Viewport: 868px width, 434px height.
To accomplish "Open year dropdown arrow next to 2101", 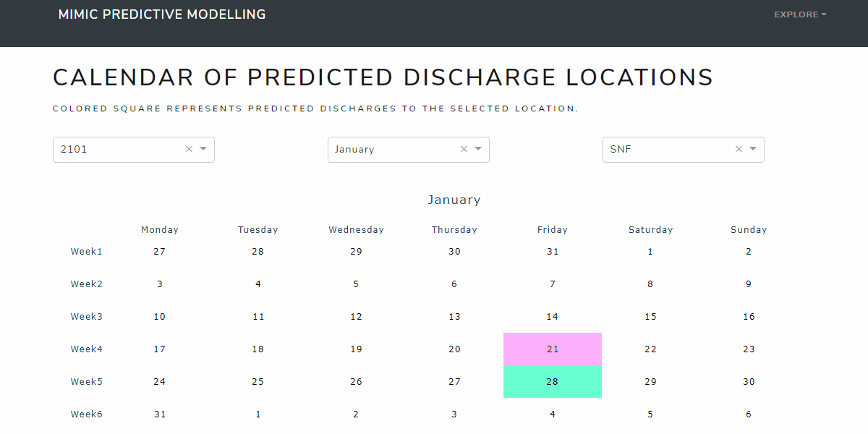I will pos(203,149).
